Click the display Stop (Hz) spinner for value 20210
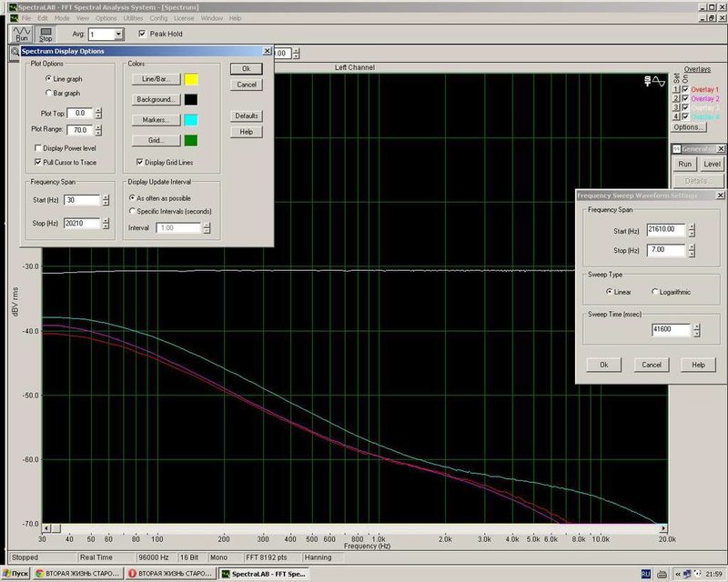 tap(106, 223)
